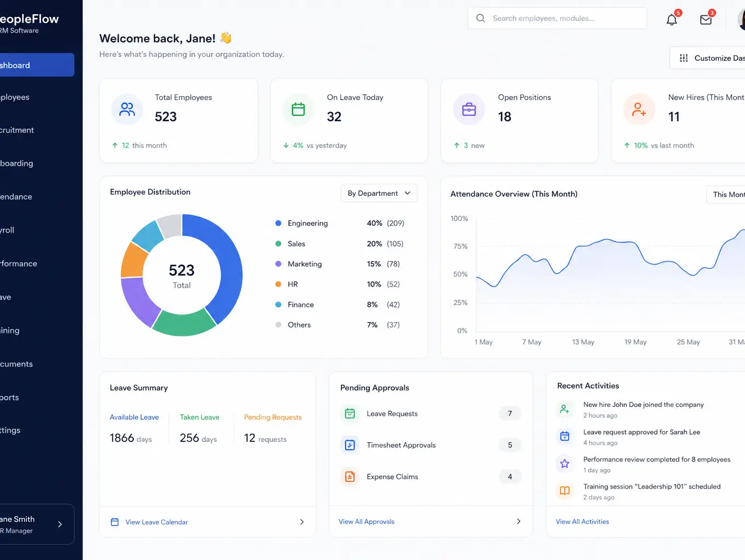Click the Total Employees people icon

click(127, 109)
